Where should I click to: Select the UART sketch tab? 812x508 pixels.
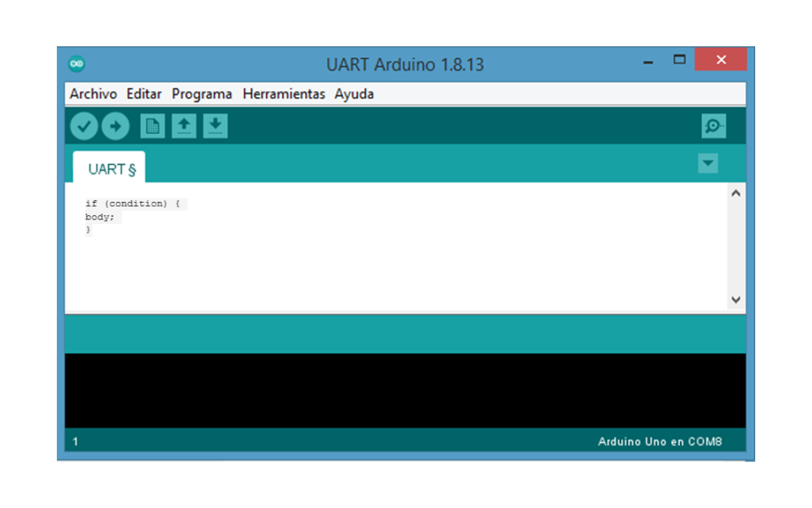pyautogui.click(x=109, y=167)
